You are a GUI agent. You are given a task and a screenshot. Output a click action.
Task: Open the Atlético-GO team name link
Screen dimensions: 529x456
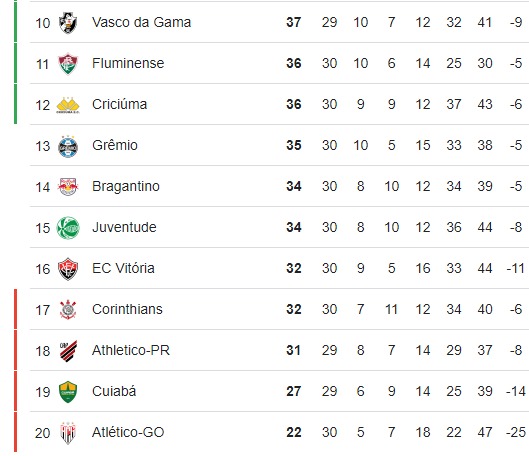(128, 432)
